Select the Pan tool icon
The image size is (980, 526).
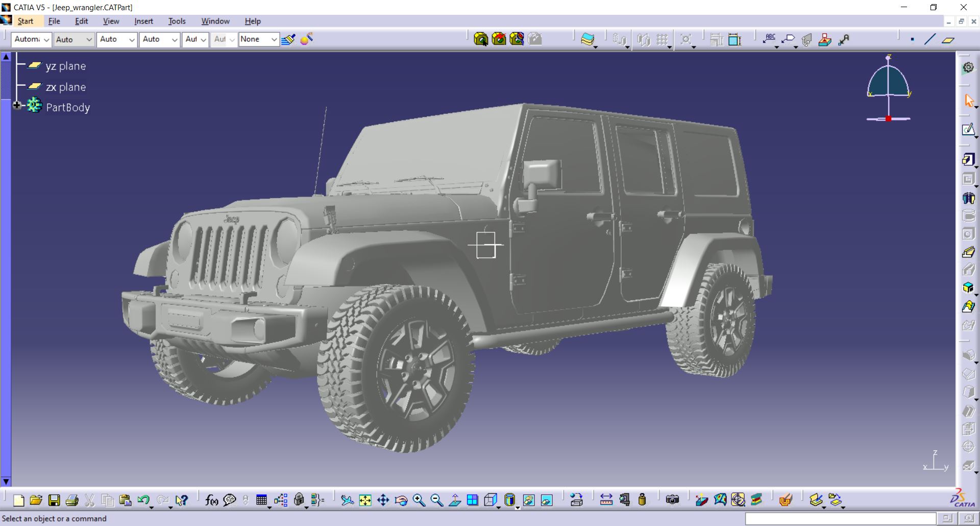click(383, 500)
